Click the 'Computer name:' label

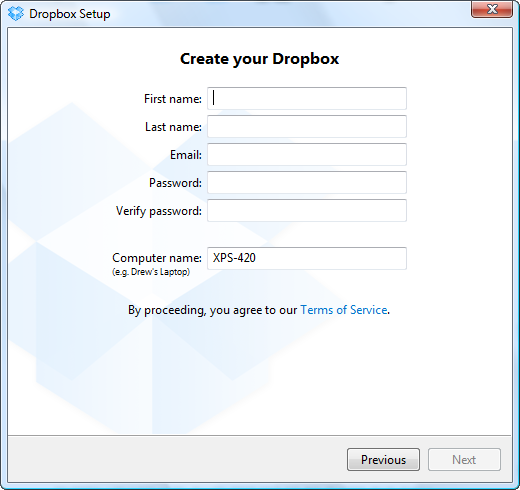click(x=157, y=258)
